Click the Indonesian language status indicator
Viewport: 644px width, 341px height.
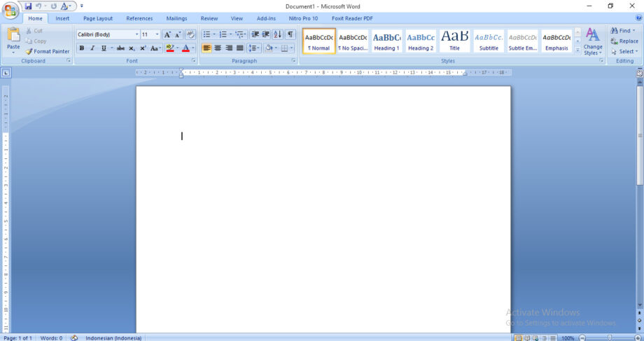(113, 337)
